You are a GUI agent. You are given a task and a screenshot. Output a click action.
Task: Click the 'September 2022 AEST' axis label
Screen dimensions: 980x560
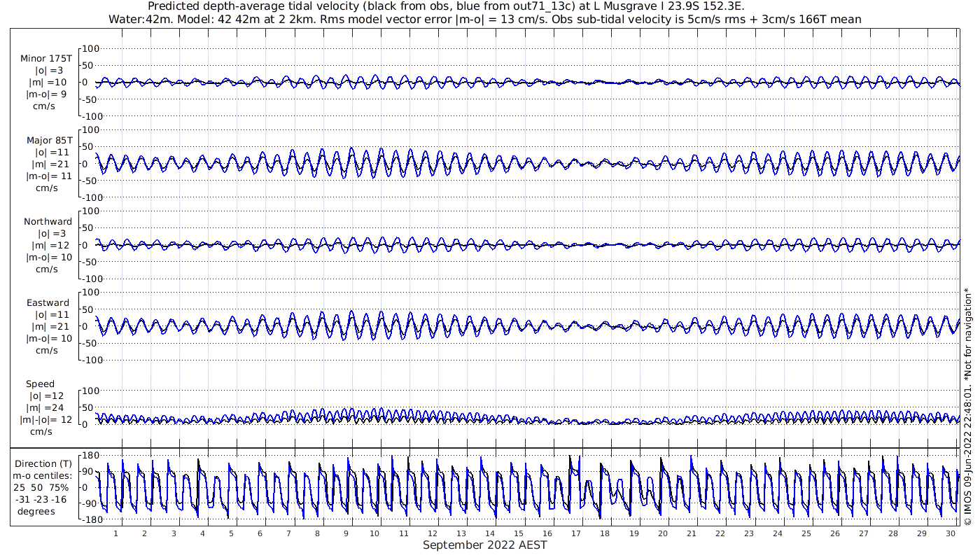(484, 545)
